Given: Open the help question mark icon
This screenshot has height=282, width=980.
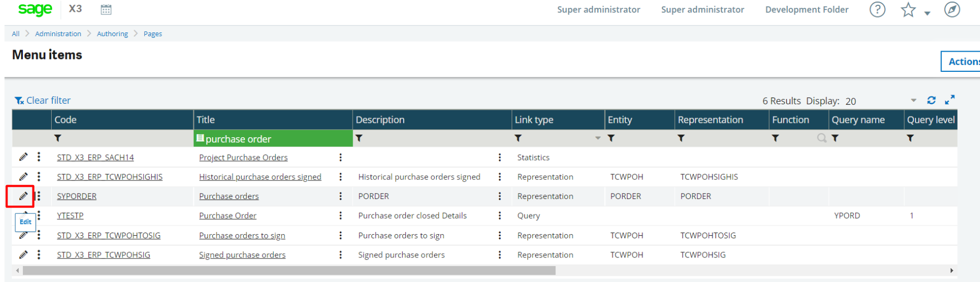Looking at the screenshot, I should 877,10.
